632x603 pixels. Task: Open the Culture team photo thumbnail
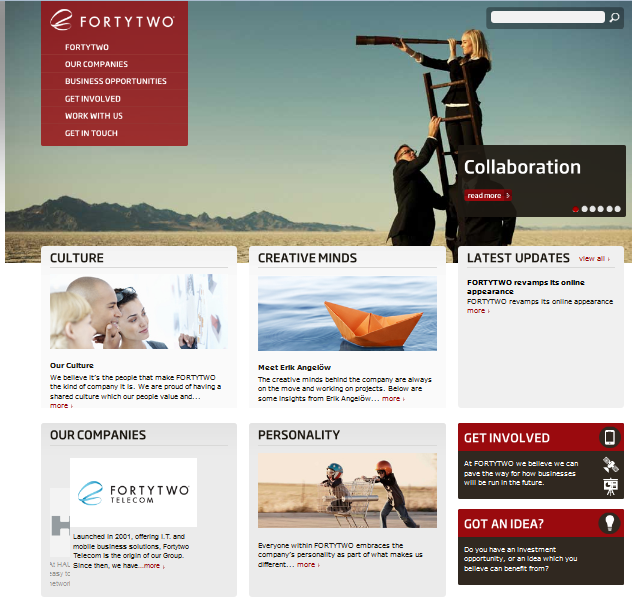[139, 312]
